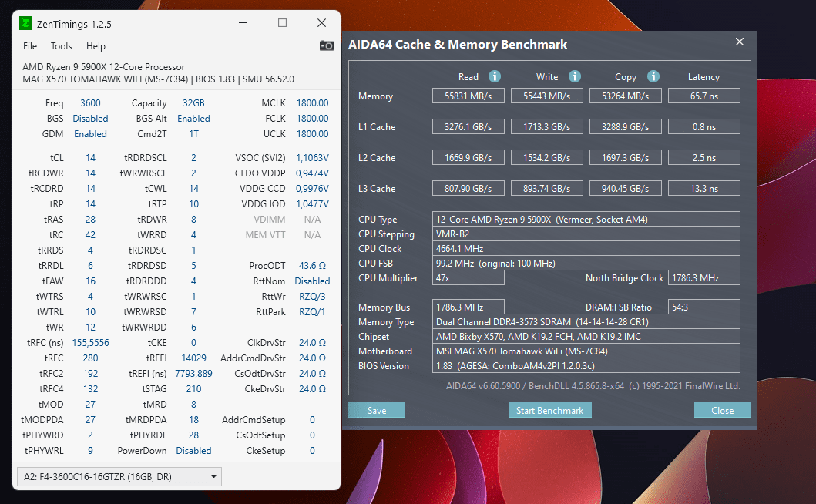Click the info icon next to Write

pos(575,76)
